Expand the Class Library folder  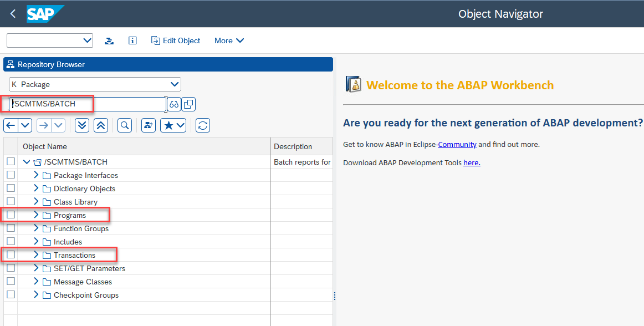(x=36, y=201)
